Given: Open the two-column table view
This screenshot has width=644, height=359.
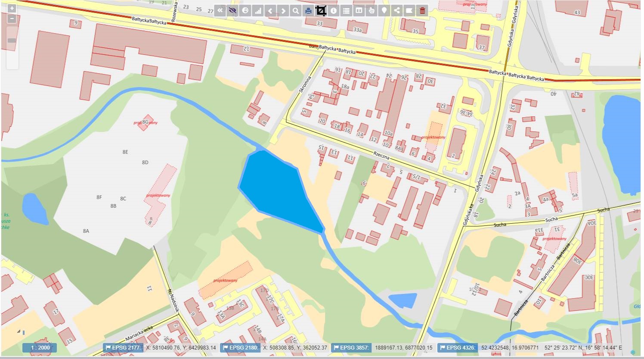Looking at the screenshot, I should [x=359, y=11].
